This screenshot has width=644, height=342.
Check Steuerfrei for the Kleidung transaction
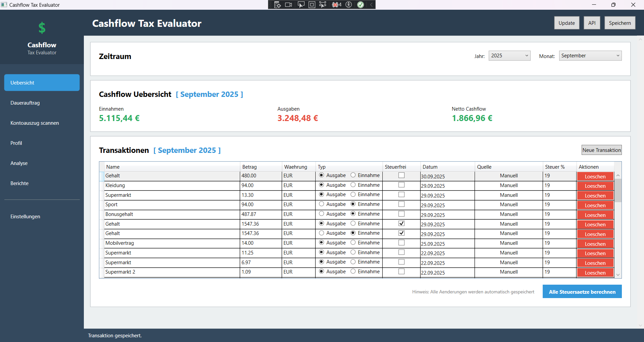coord(401,185)
